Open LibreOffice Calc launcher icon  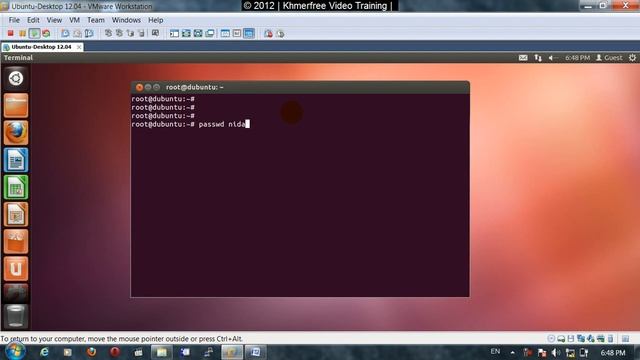[x=16, y=187]
